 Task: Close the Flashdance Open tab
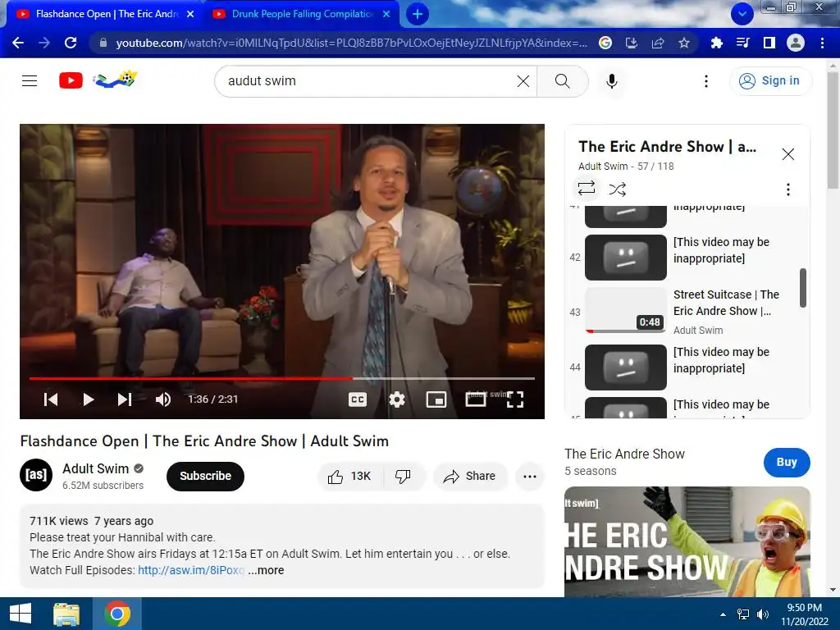pos(190,14)
